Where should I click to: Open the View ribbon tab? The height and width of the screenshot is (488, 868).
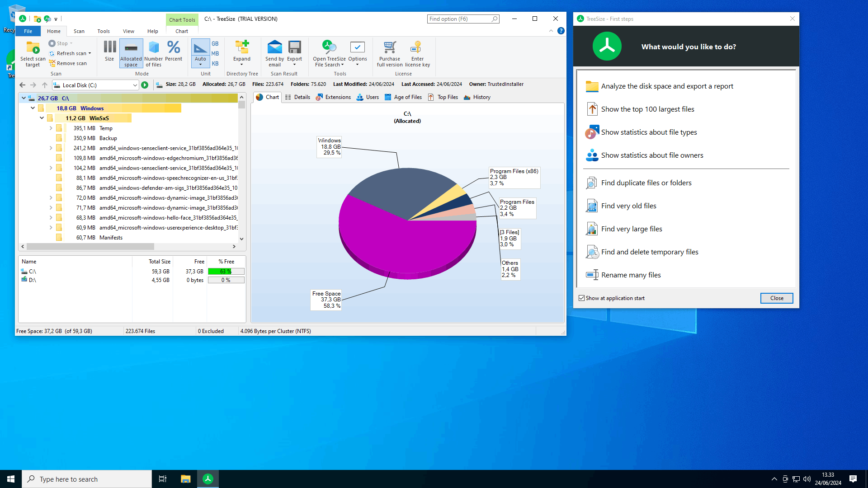tap(128, 31)
